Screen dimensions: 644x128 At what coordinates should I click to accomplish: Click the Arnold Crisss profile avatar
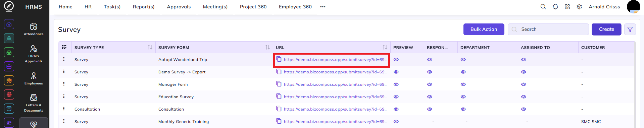(x=633, y=7)
